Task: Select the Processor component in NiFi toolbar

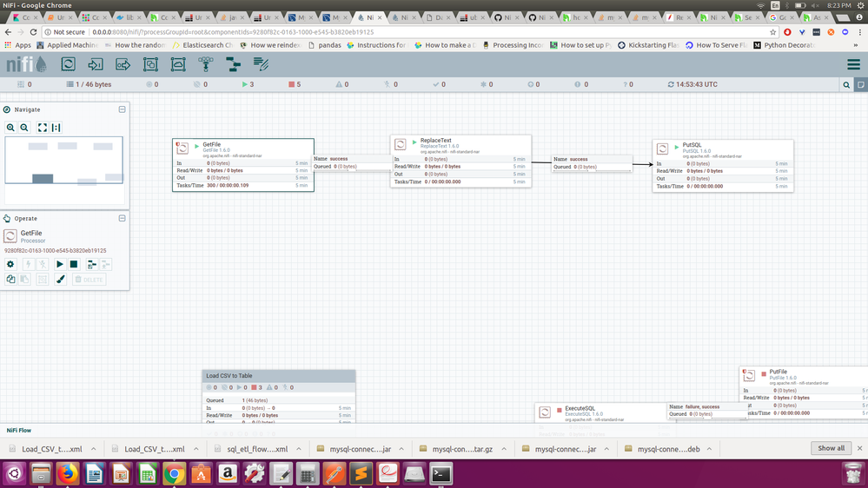Action: 68,64
